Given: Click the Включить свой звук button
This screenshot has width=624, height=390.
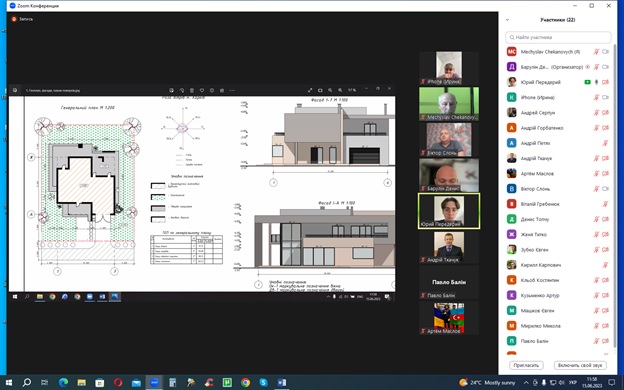Looking at the screenshot, I should [580, 365].
